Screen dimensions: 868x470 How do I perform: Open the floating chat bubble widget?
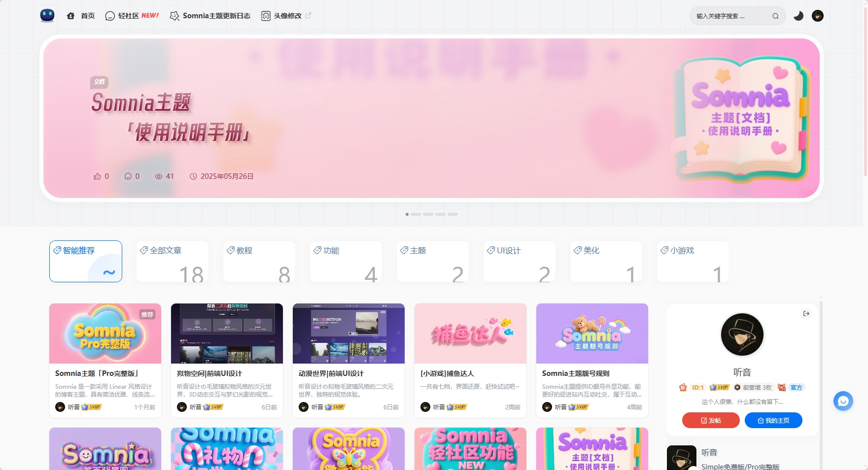point(843,401)
